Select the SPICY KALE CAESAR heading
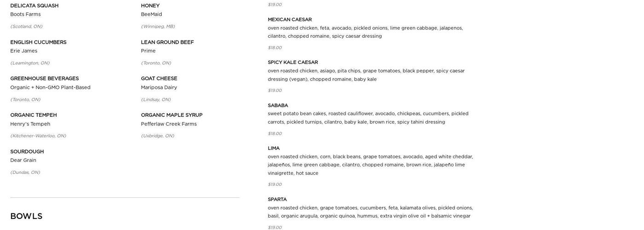 pos(293,63)
